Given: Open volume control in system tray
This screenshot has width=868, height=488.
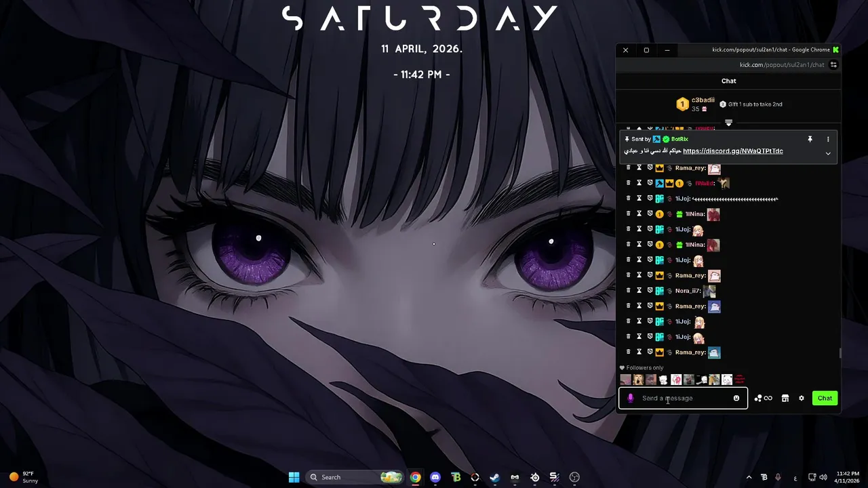Looking at the screenshot, I should [x=823, y=477].
